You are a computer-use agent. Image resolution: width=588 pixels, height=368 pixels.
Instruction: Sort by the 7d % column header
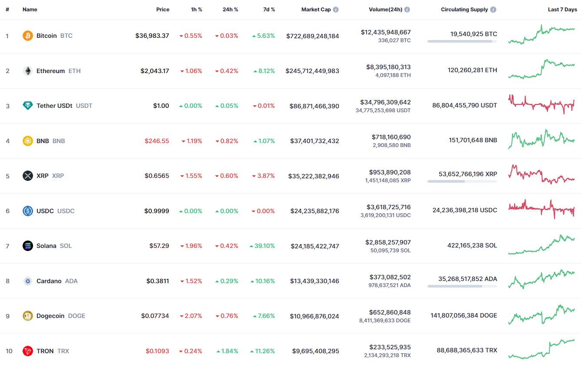coord(269,10)
